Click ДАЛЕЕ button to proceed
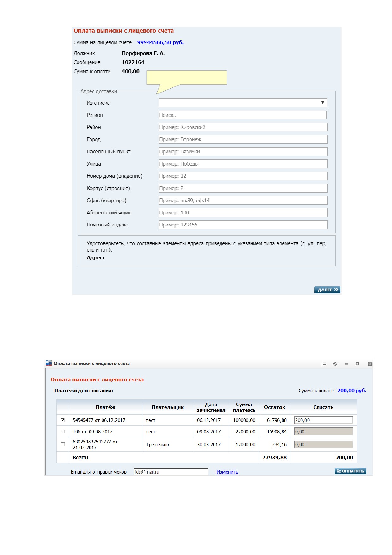Viewport: 392px width, 555px height. (327, 290)
